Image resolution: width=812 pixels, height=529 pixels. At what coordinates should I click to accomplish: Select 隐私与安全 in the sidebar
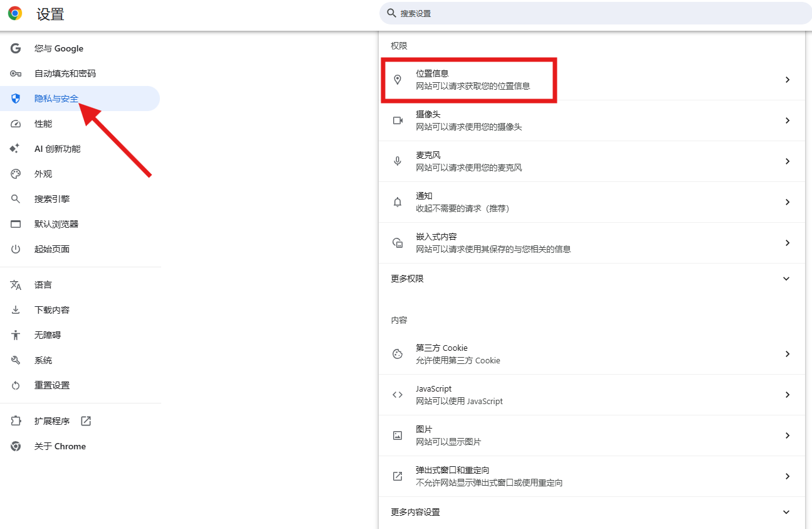[80, 99]
